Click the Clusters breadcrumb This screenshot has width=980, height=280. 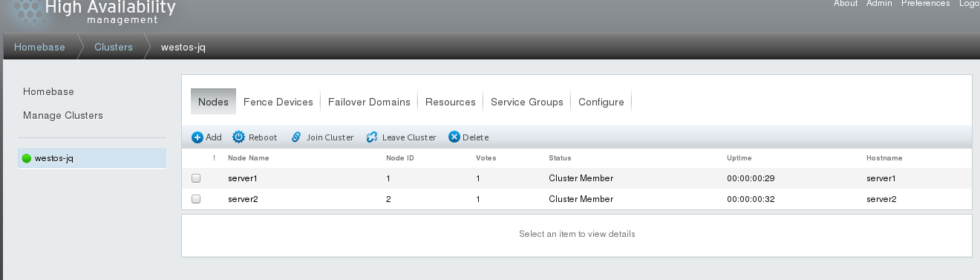coord(114,47)
